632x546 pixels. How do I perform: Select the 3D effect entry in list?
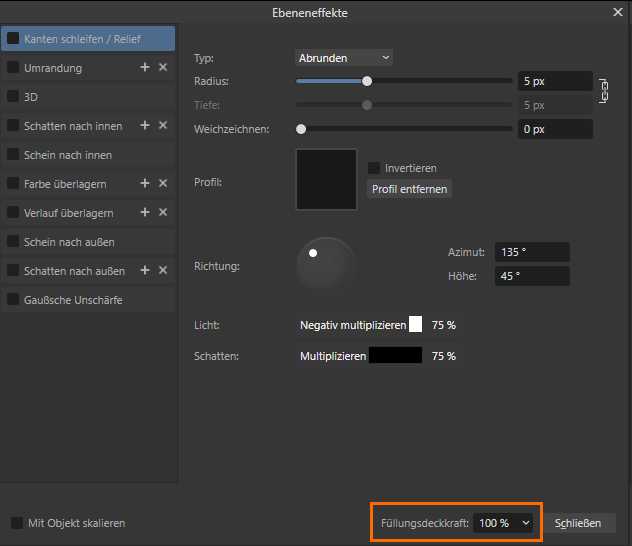[x=31, y=97]
